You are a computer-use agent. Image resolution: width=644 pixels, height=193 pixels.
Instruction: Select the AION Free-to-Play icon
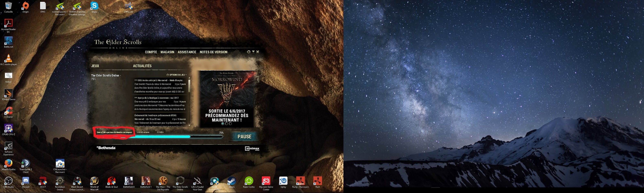pyautogui.click(x=214, y=184)
